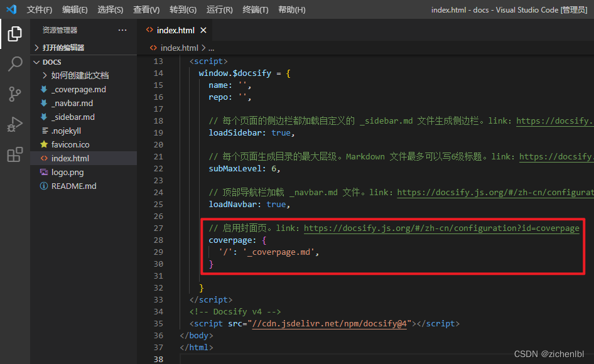Click the '</body>' closing tag line
594x364 pixels.
click(197, 335)
